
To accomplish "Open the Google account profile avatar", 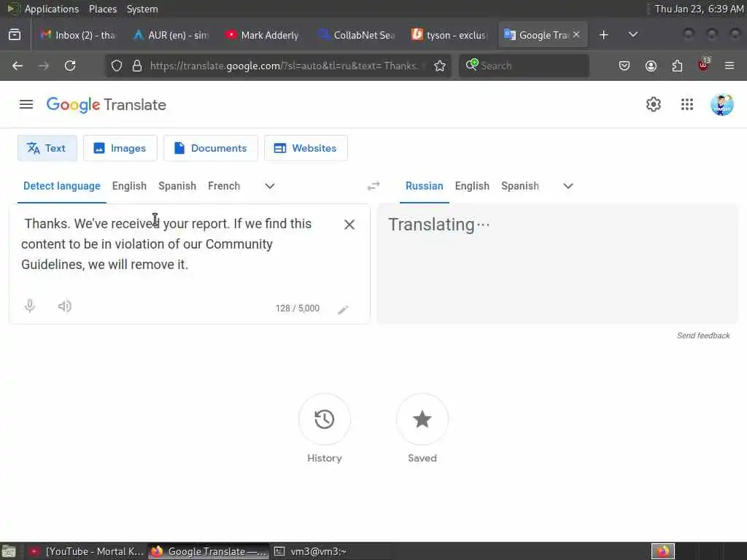I will point(721,104).
